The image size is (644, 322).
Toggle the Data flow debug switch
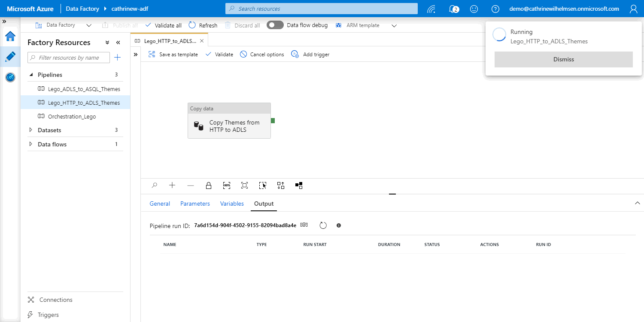coord(275,25)
